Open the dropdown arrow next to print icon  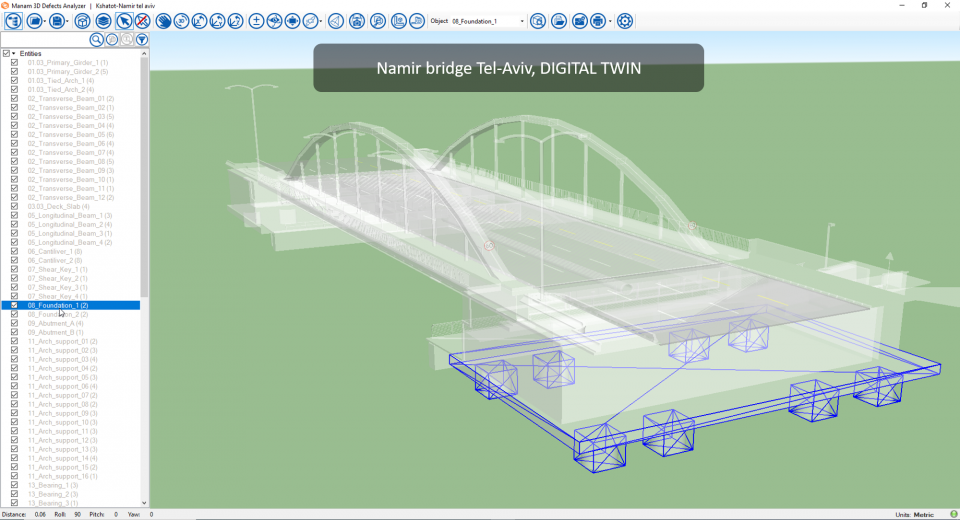coord(610,21)
